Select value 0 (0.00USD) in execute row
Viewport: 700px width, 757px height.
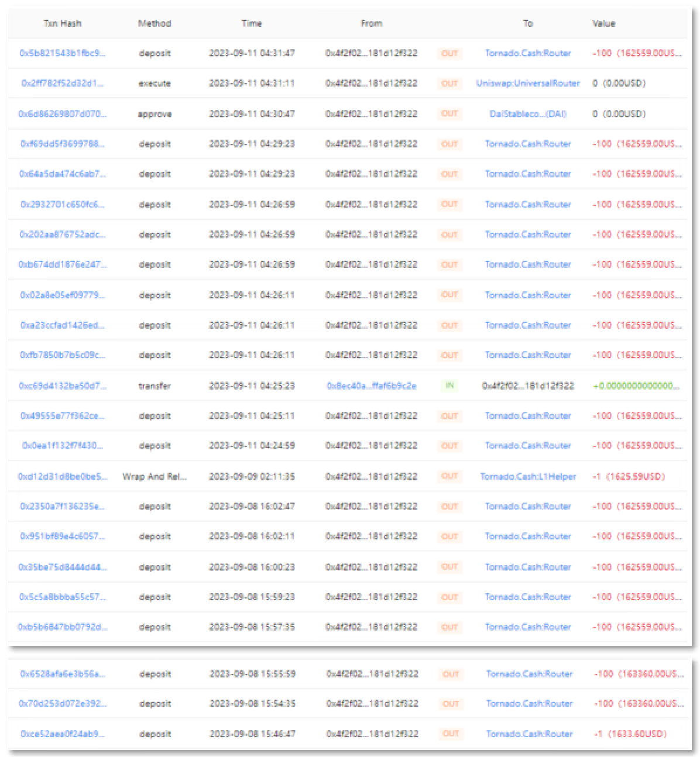click(619, 83)
